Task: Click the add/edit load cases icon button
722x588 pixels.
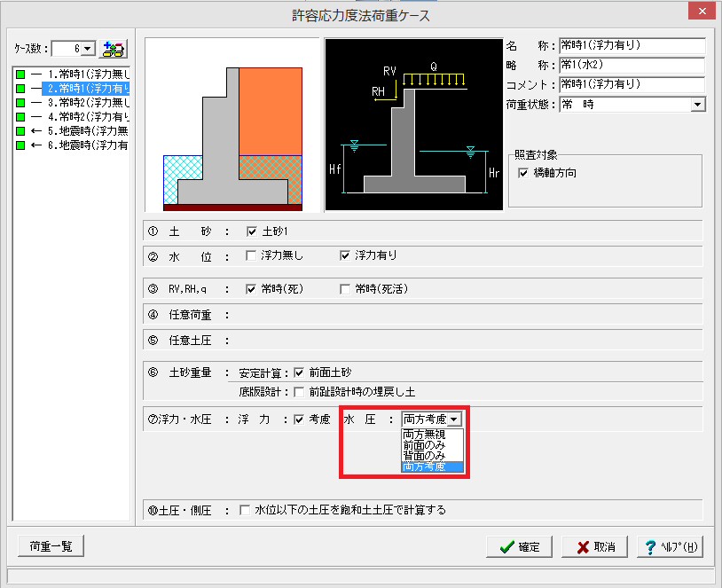Action: tap(114, 49)
